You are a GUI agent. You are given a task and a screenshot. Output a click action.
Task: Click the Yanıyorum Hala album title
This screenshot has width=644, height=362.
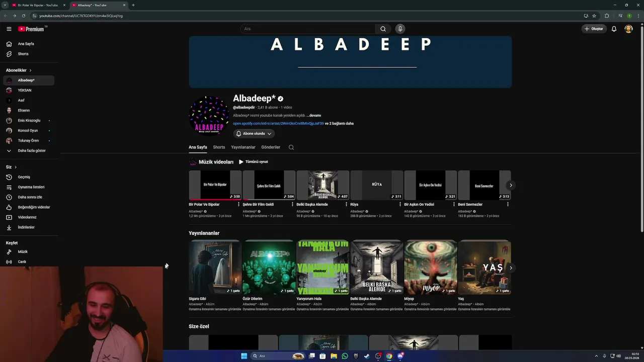[x=309, y=299]
